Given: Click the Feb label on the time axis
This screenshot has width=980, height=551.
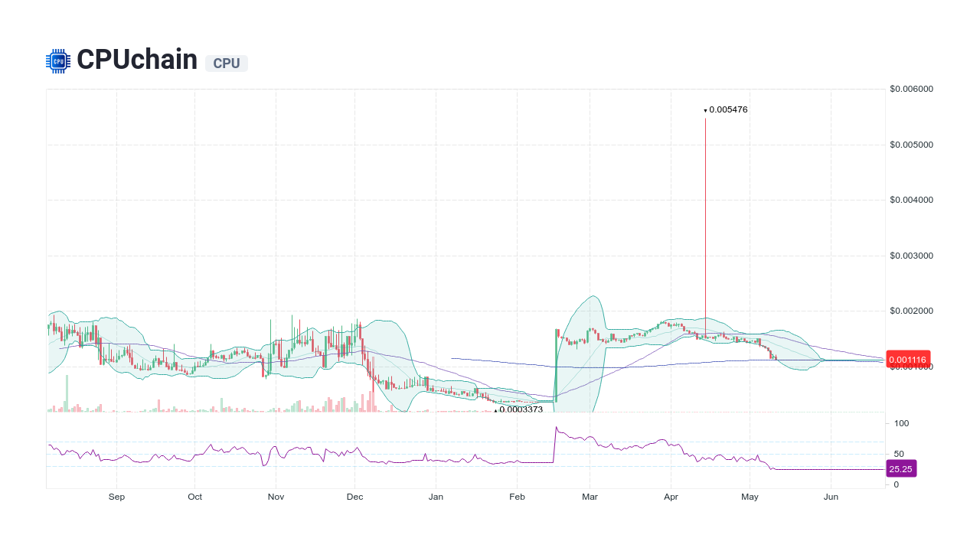Looking at the screenshot, I should click(x=517, y=497).
